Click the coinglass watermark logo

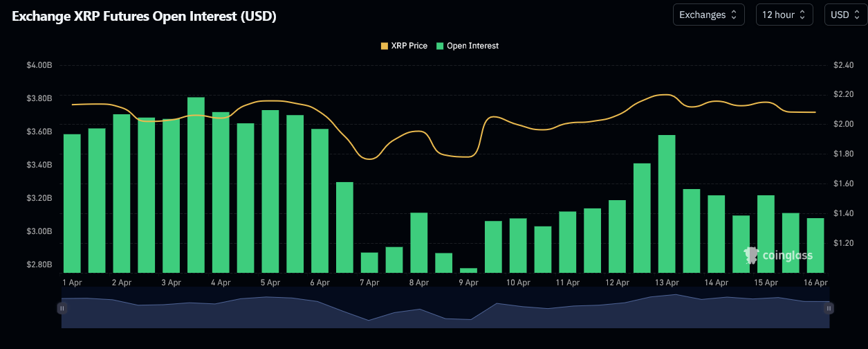(778, 256)
